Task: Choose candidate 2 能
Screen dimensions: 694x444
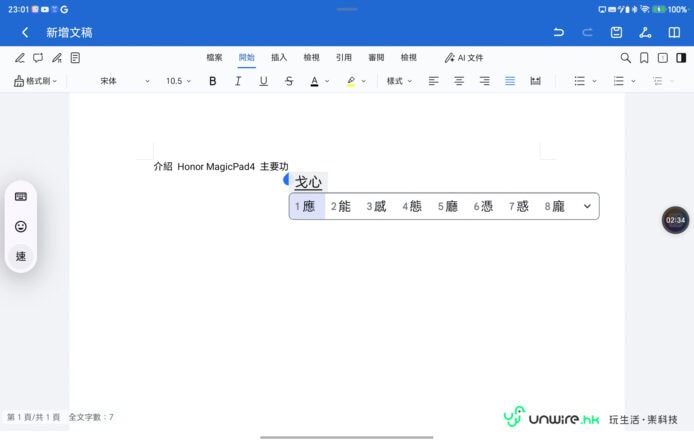Action: (341, 206)
